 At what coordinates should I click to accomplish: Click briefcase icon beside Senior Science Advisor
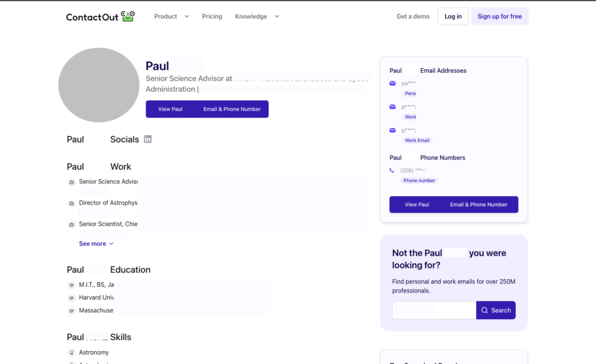[x=72, y=182]
